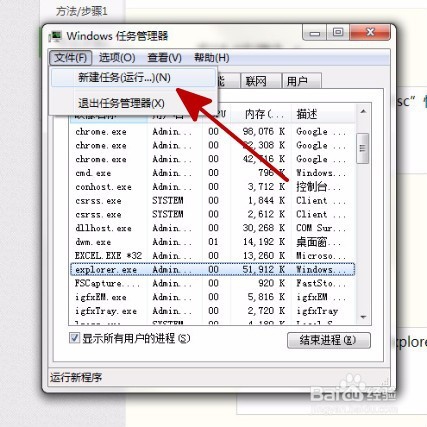Select the FSCapture process row
427x427 pixels.
click(213, 283)
